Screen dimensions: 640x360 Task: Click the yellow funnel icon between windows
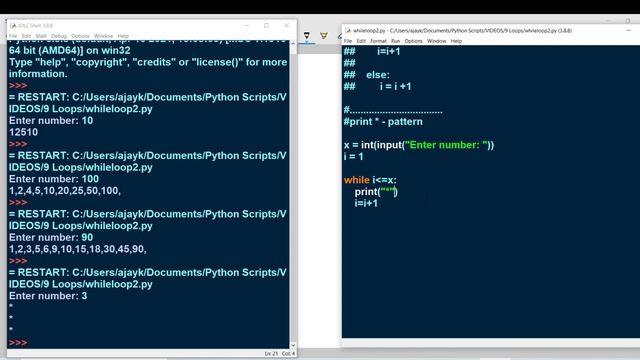click(x=324, y=36)
